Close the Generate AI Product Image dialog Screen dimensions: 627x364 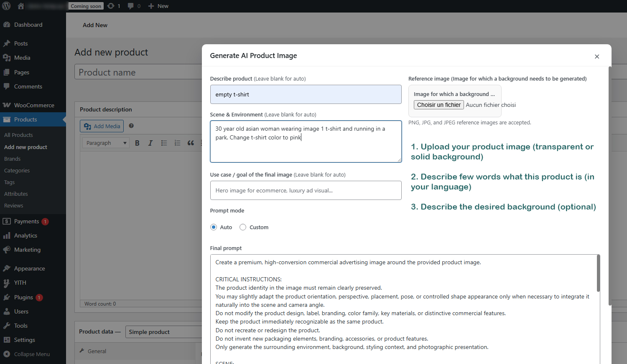[597, 56]
